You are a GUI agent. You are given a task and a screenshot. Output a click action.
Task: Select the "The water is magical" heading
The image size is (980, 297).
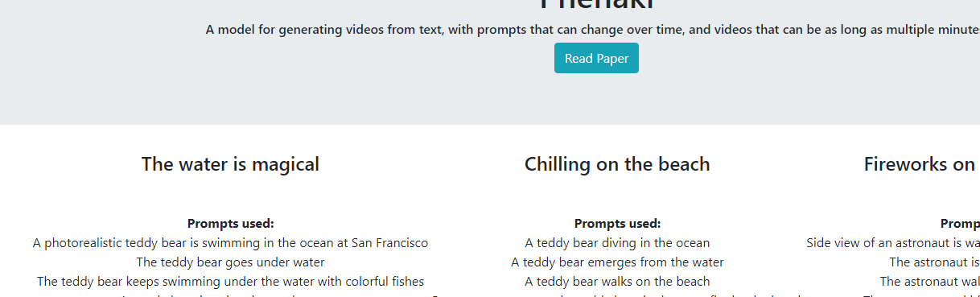(230, 164)
